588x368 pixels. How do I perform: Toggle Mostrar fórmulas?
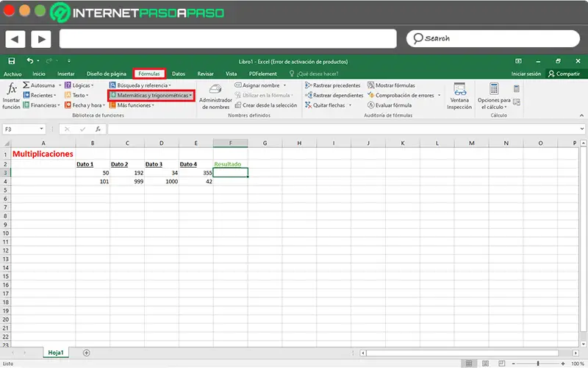pyautogui.click(x=391, y=85)
